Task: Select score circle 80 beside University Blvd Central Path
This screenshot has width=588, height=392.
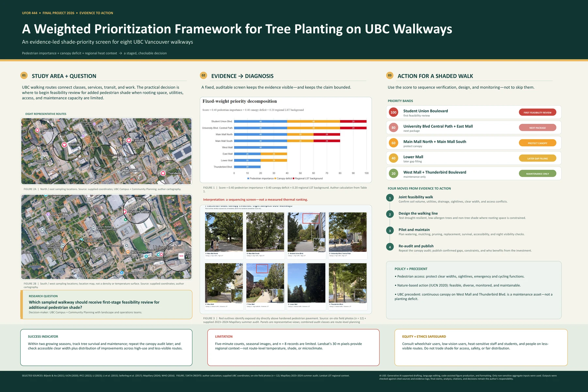Action: pyautogui.click(x=393, y=128)
